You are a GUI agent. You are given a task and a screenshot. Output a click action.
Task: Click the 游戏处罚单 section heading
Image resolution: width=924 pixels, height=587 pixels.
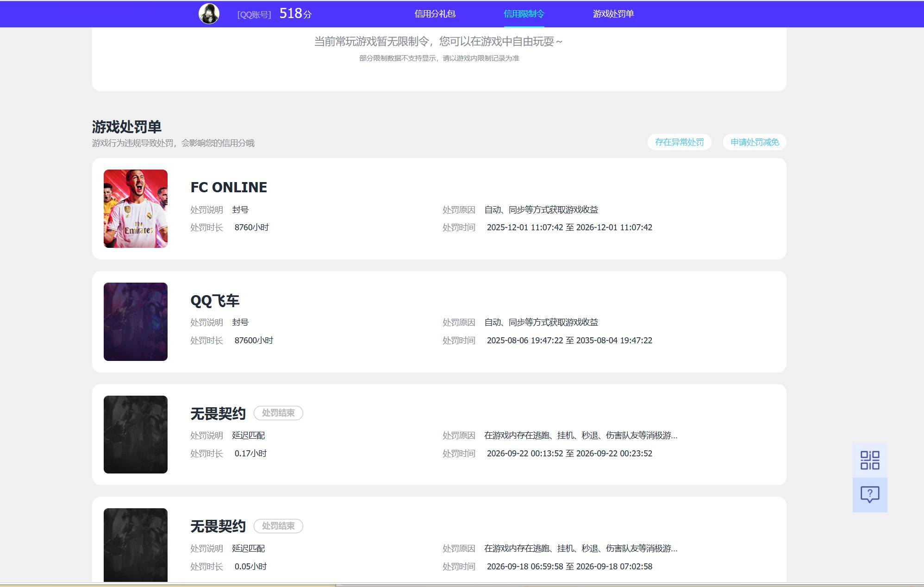126,126
